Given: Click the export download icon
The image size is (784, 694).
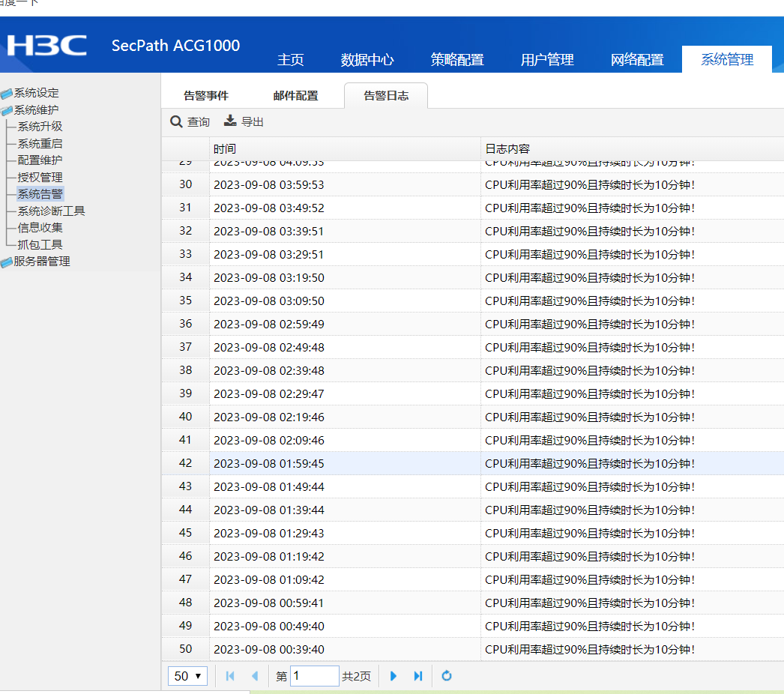Looking at the screenshot, I should coord(230,121).
